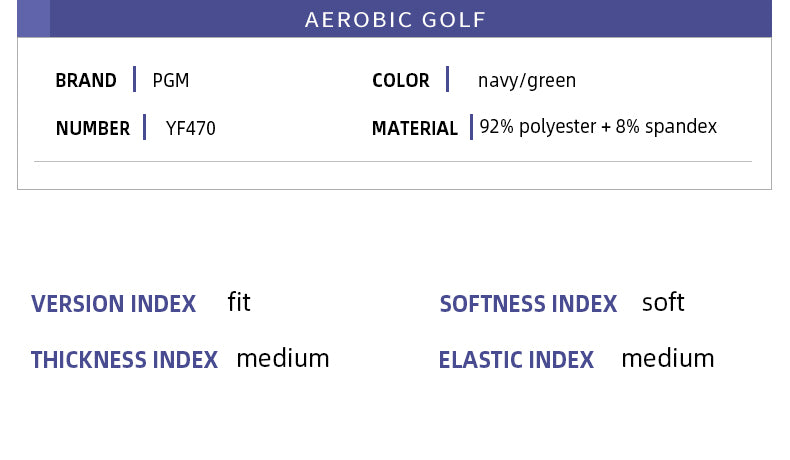Click the PGM brand value
Screen dimensions: 790x460
[171, 81]
